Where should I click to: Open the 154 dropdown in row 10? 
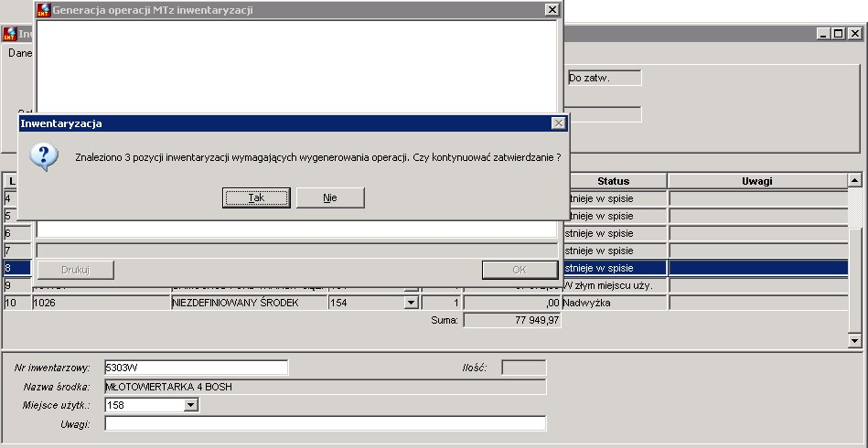411,303
